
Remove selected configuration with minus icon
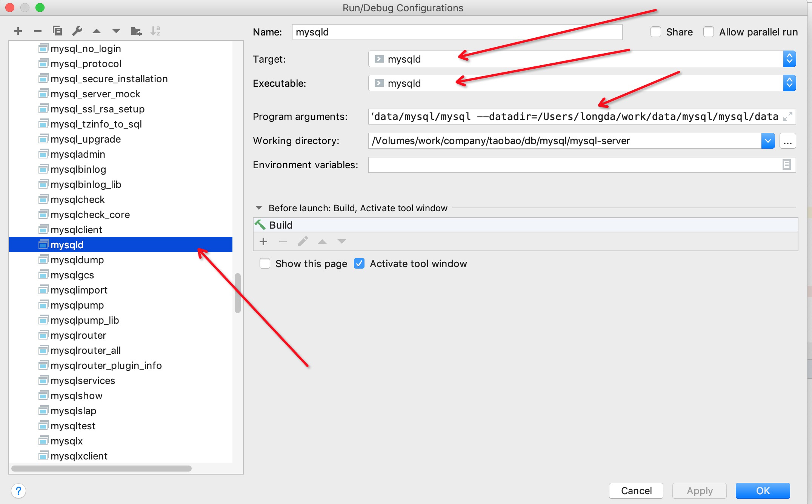37,31
